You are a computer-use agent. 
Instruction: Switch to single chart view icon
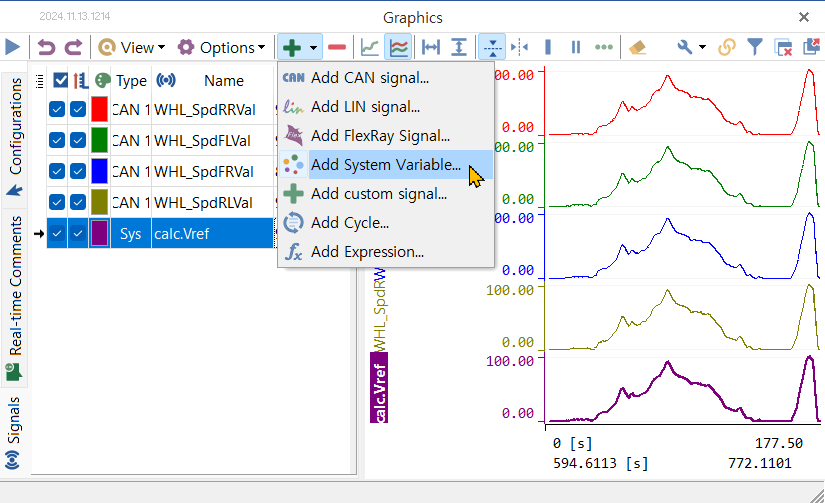[369, 47]
